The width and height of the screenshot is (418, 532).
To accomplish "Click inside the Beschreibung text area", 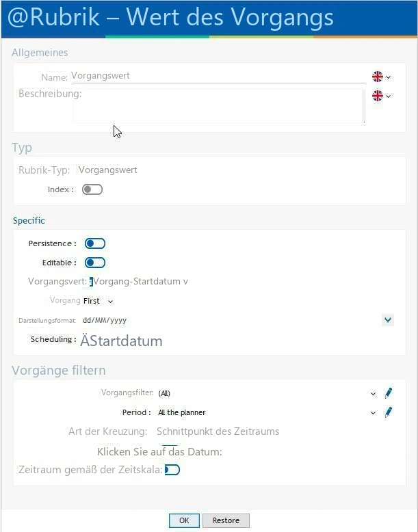I will pos(219,106).
